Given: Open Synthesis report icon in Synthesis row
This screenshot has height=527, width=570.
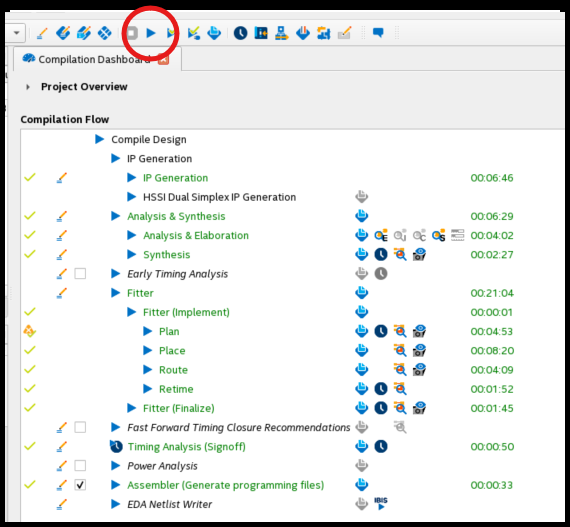Looking at the screenshot, I should [361, 254].
